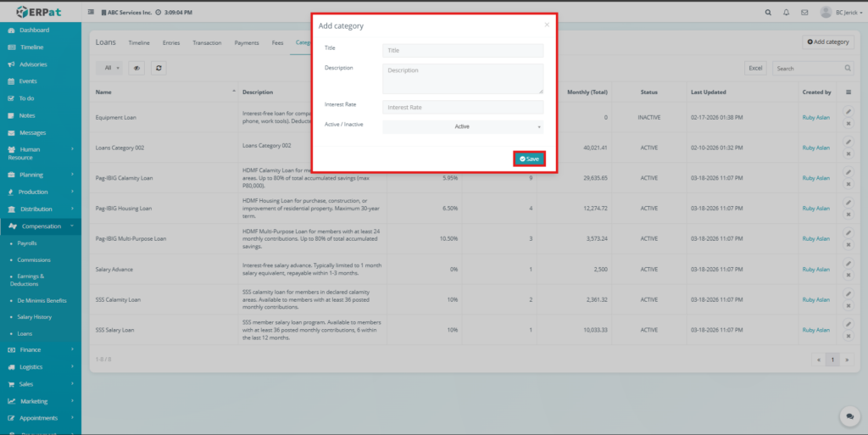The image size is (868, 435).
Task: Delete the Equipment Loan row
Action: pyautogui.click(x=849, y=123)
